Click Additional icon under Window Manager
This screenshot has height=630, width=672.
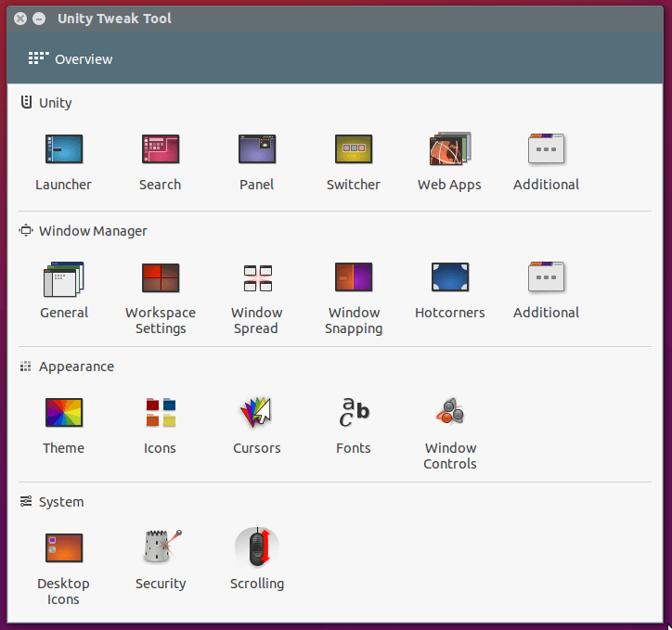[x=546, y=277]
